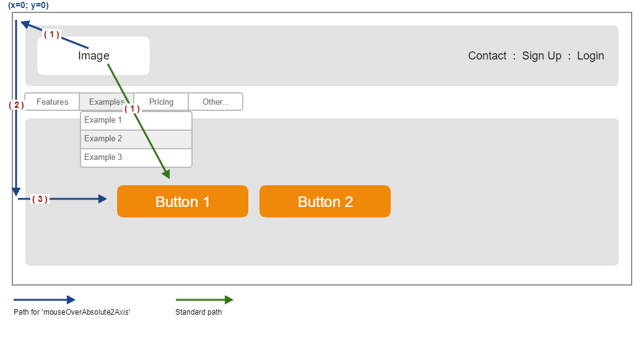The height and width of the screenshot is (337, 644).
Task: Select the (x=0; y=0) origin label
Action: click(x=28, y=5)
